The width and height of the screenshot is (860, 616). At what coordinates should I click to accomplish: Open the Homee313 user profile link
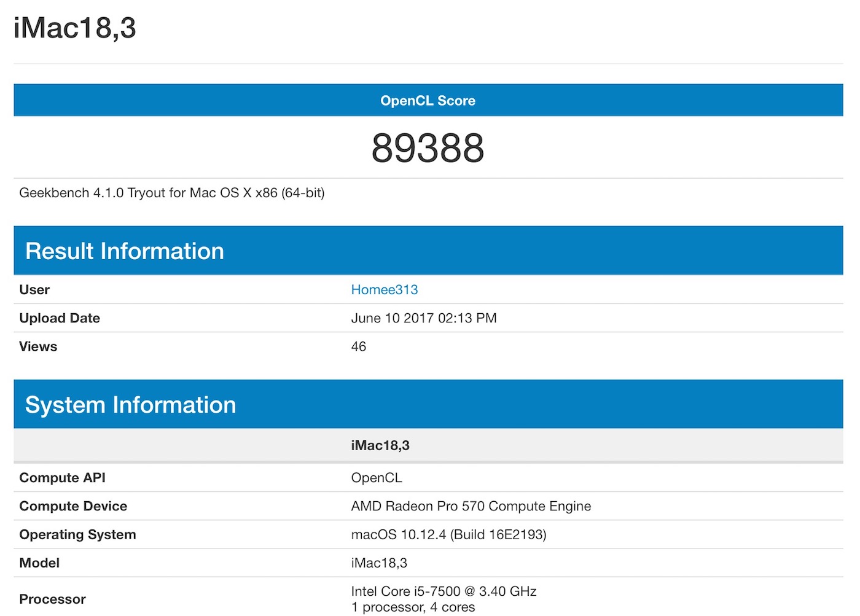click(384, 290)
